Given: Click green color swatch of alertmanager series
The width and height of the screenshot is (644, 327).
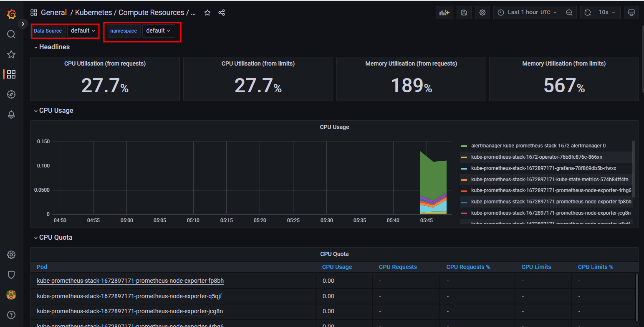Looking at the screenshot, I should click(x=464, y=146).
